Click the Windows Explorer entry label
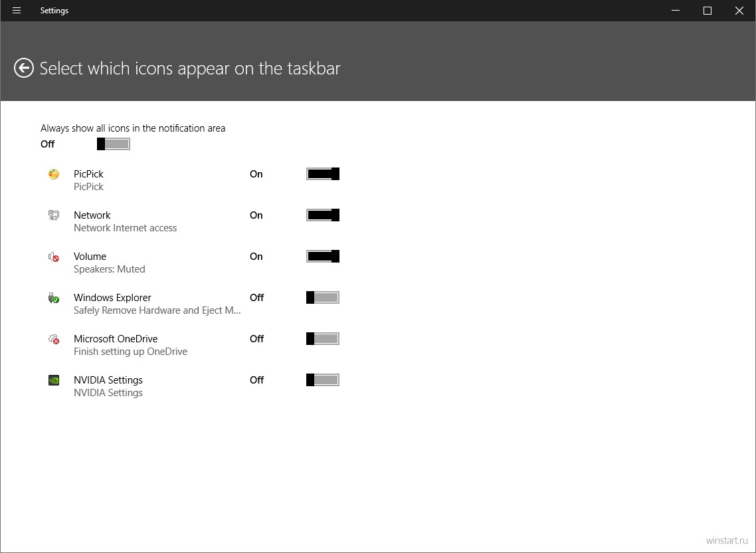This screenshot has height=553, width=756. coord(112,298)
